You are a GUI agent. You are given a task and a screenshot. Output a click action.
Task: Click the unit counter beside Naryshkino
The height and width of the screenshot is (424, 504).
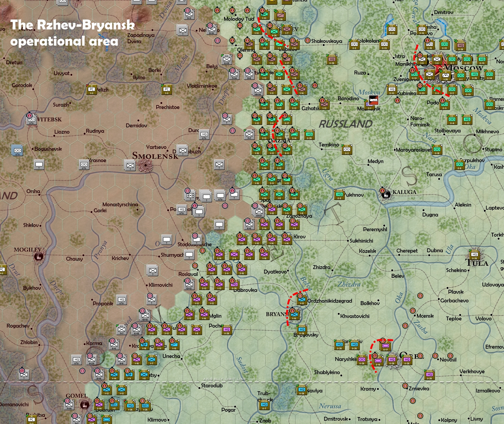coord(362,360)
